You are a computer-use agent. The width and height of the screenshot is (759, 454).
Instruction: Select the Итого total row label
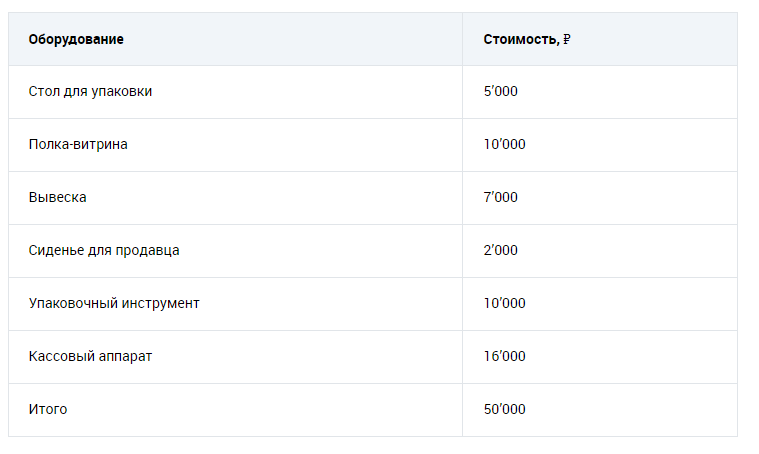(x=48, y=410)
